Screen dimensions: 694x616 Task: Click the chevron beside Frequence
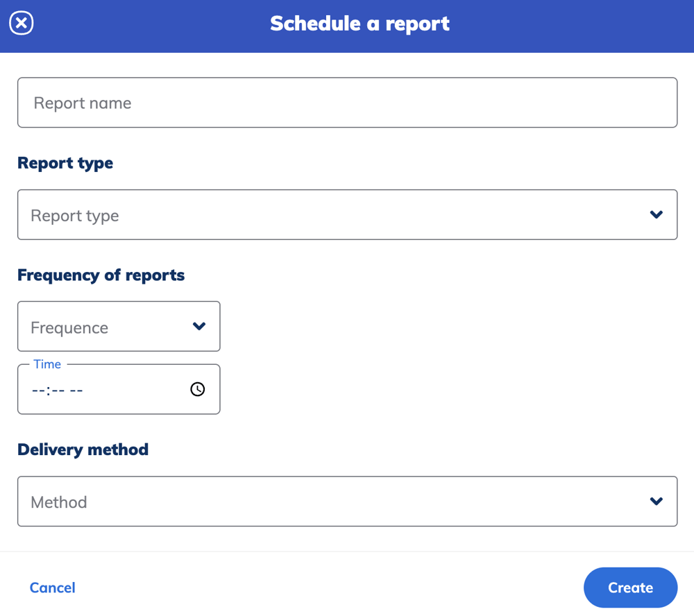tap(200, 326)
